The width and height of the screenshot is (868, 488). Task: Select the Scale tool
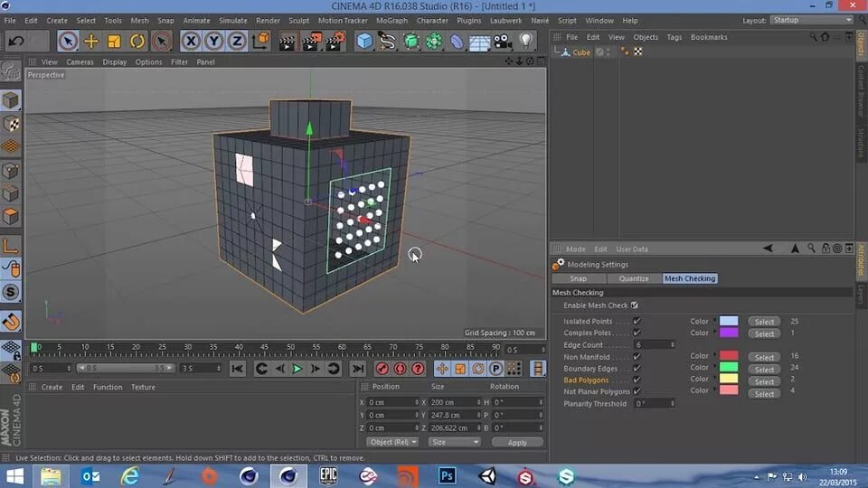114,41
